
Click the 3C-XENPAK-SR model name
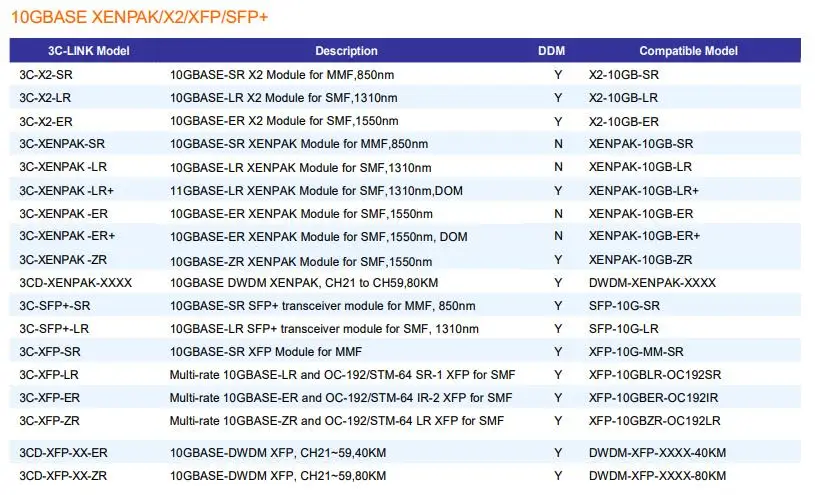(x=62, y=144)
